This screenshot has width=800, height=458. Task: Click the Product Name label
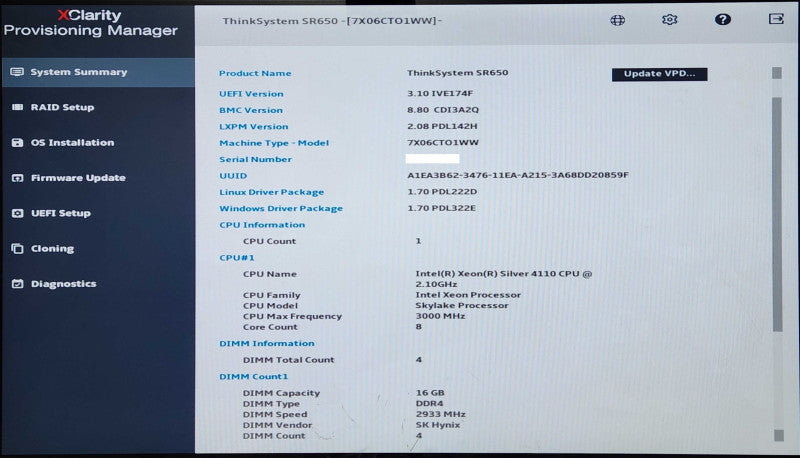pyautogui.click(x=255, y=73)
